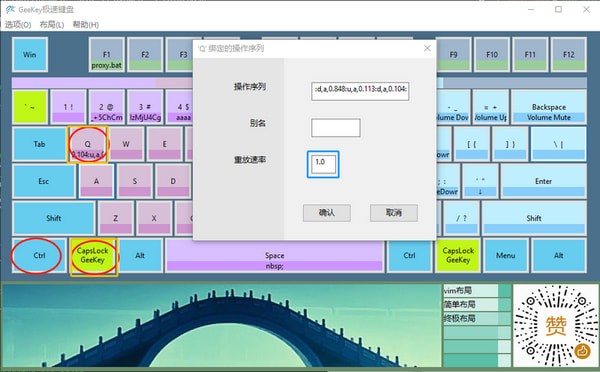
Task: Select the F1 key bound to proxy.bat
Action: point(107,54)
